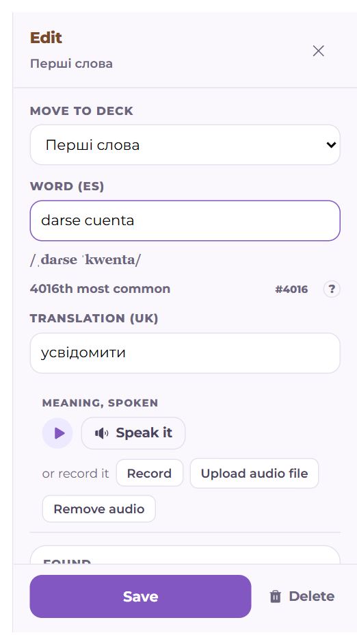The width and height of the screenshot is (357, 644).
Task: Click the Record button
Action: [149, 473]
